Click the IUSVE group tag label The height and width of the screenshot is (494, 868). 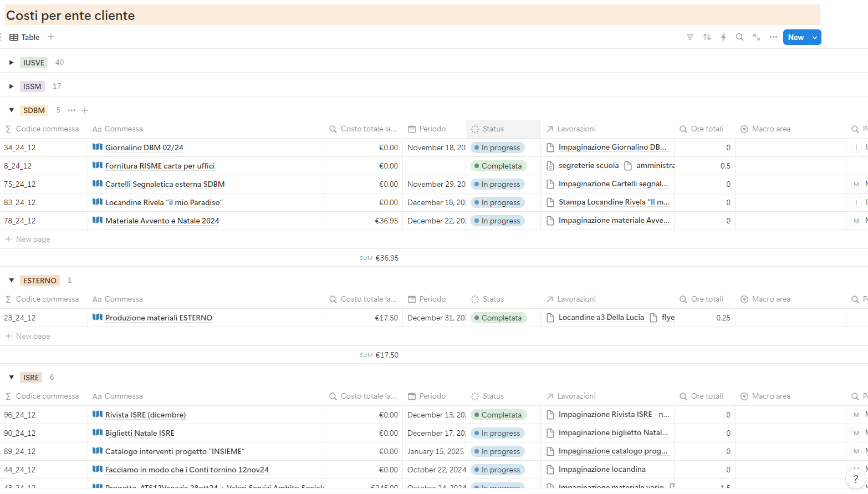point(34,63)
